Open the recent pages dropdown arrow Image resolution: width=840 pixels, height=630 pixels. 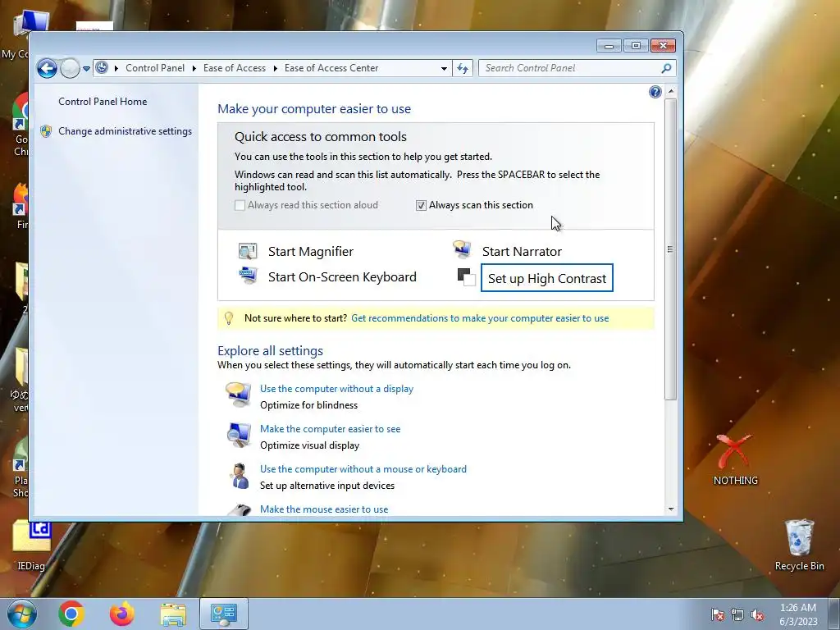86,69
